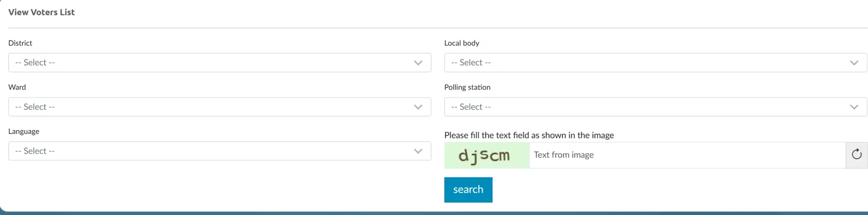This screenshot has width=868, height=215.
Task: Open the Local body select box
Action: point(655,63)
